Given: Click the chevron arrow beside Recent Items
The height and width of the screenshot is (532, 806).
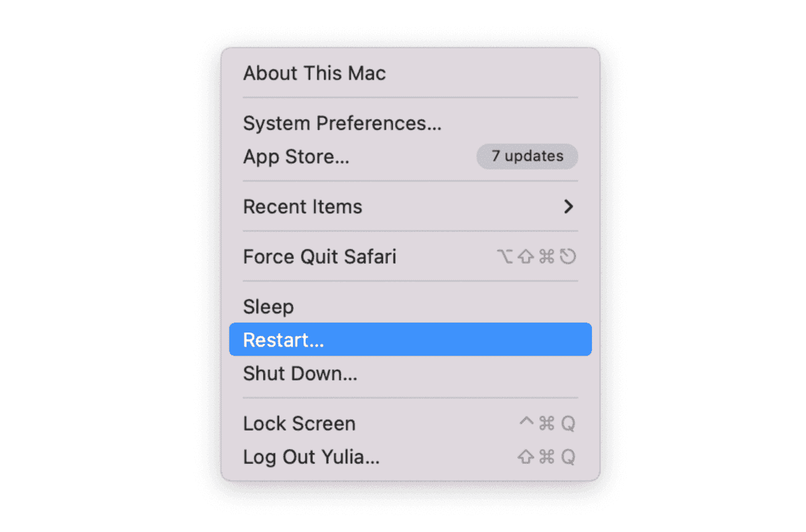Looking at the screenshot, I should click(568, 207).
